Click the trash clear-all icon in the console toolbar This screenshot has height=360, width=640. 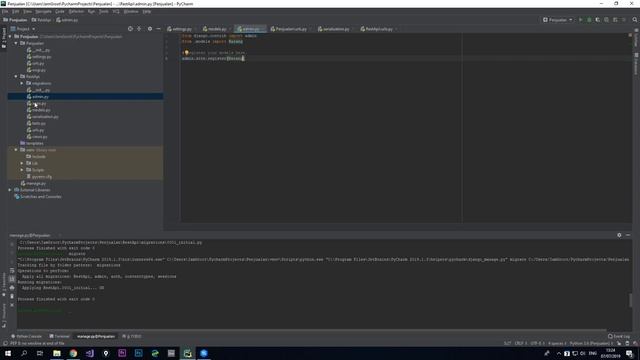[12, 296]
